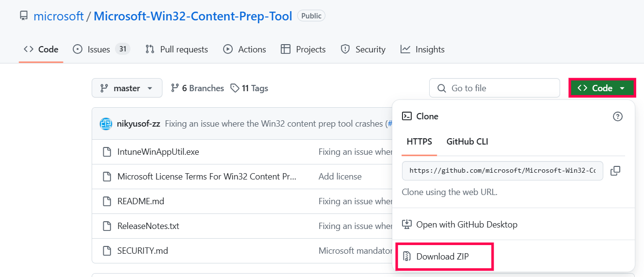Viewport: 644px width, 277px height.
Task: Click the file icon next to SECURITY.md
Action: coord(107,251)
